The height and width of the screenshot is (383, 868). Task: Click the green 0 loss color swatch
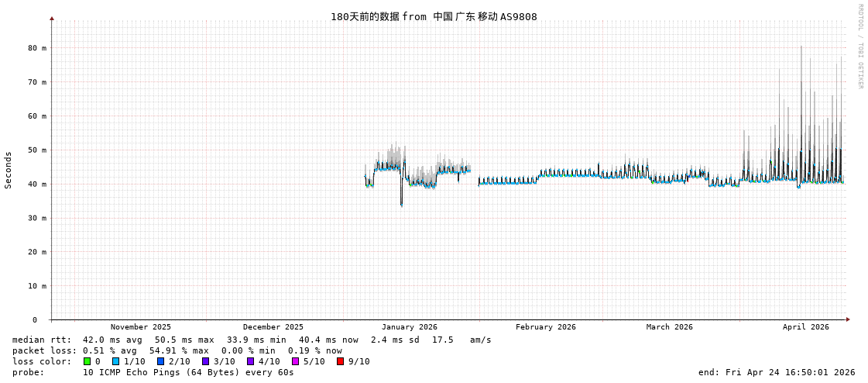[87, 361]
